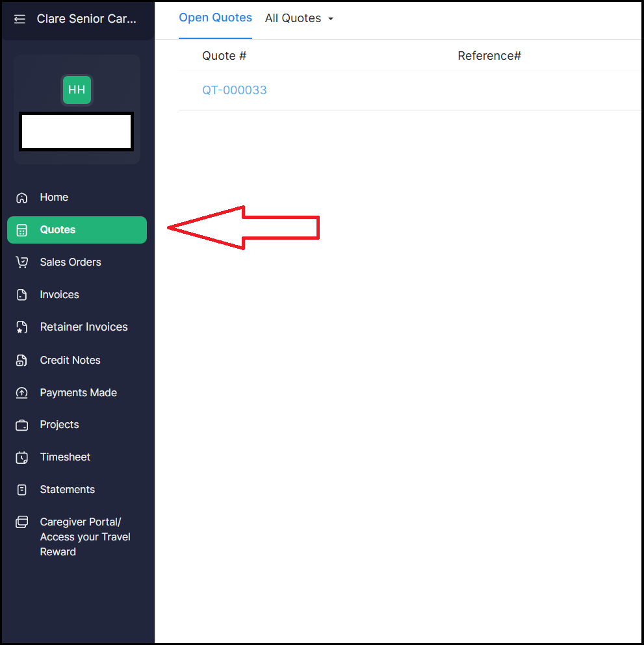Go to Retainer Invoices in sidebar
The image size is (644, 645).
tap(84, 327)
